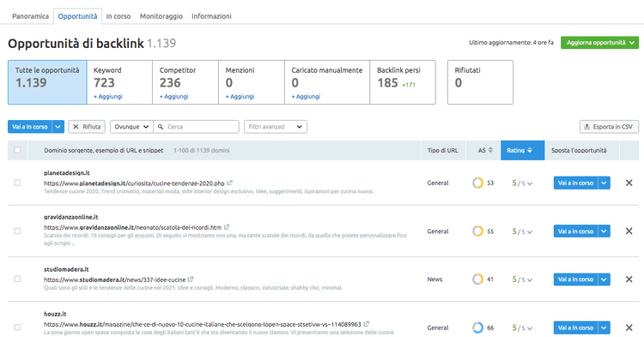
Task: Click Esporta in CSV button
Action: pyautogui.click(x=609, y=127)
